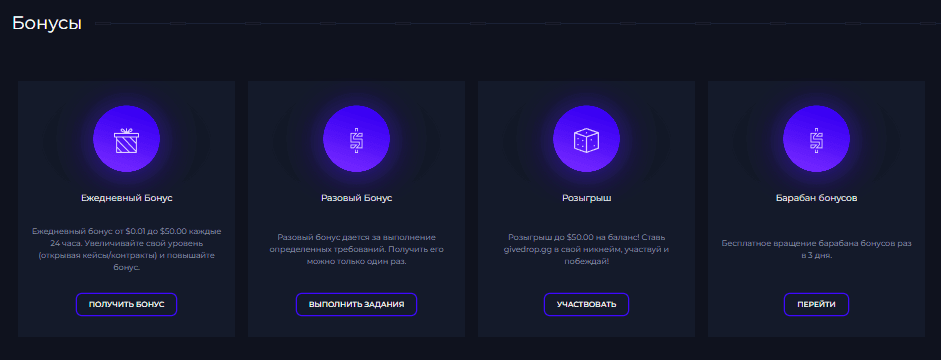Click the Бонусы section heading
941x360 pixels.
(47, 23)
